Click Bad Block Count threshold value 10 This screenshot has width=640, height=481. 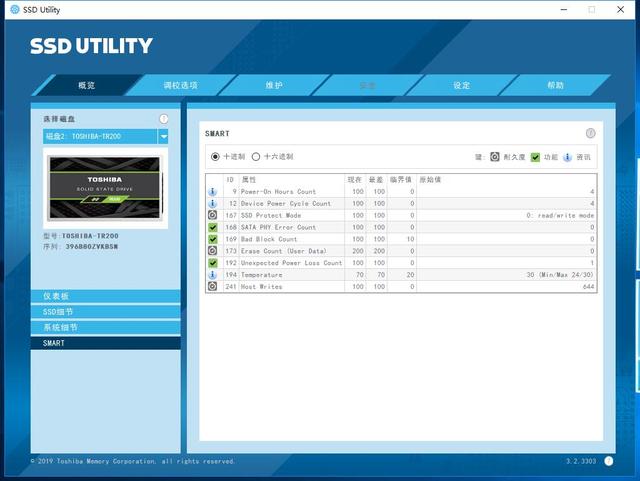click(411, 239)
